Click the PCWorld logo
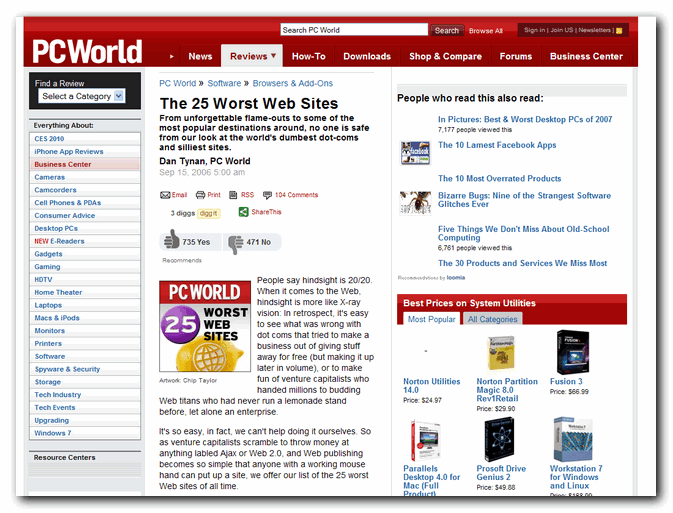673x513 pixels. (87, 52)
